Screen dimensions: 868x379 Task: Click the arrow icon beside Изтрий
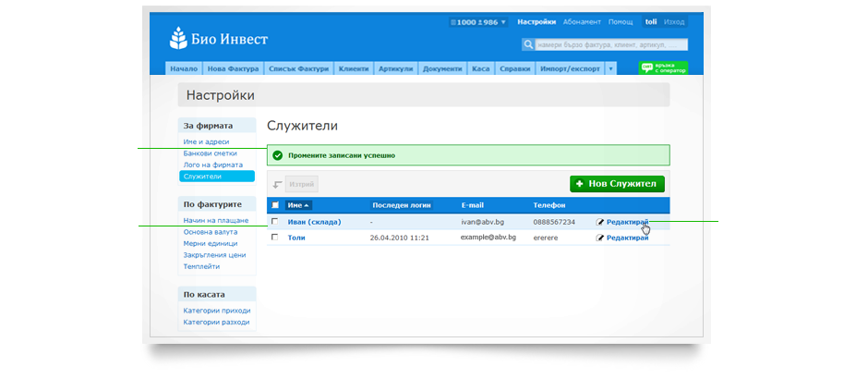(277, 185)
